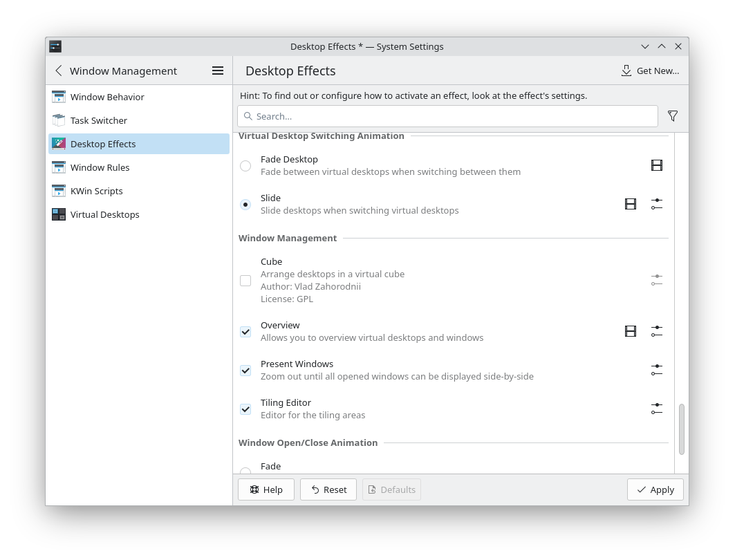Select the Fade Desktop radio button
The image size is (735, 560).
click(245, 166)
